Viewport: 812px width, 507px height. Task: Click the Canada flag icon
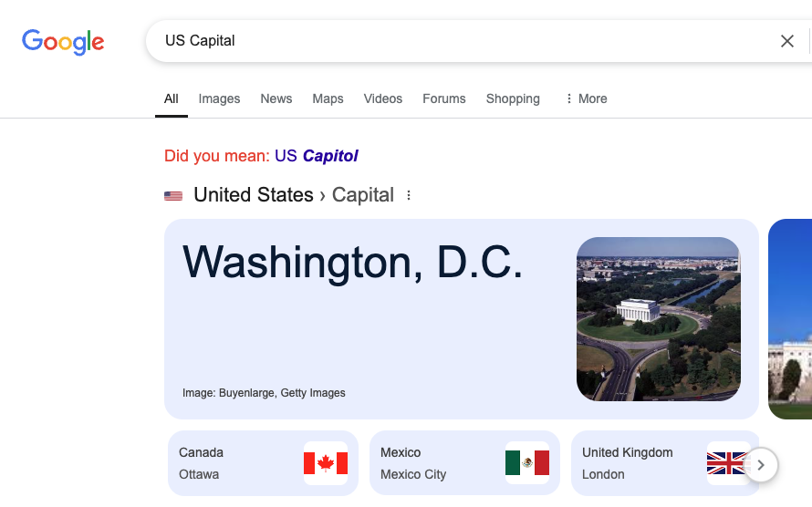(x=326, y=463)
